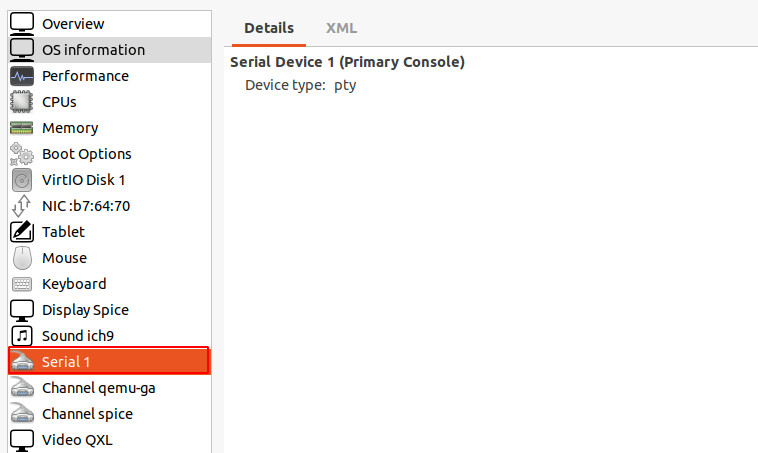Select OS information in hardware list
The image size is (758, 453).
(110, 50)
